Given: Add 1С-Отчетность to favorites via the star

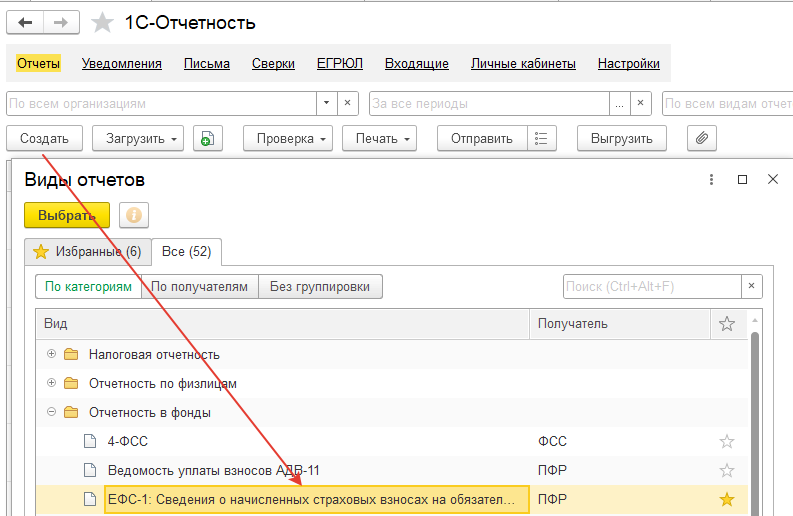Looking at the screenshot, I should (102, 23).
